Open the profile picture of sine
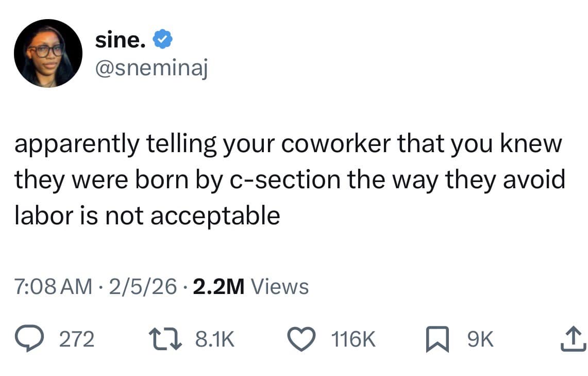 (x=48, y=53)
